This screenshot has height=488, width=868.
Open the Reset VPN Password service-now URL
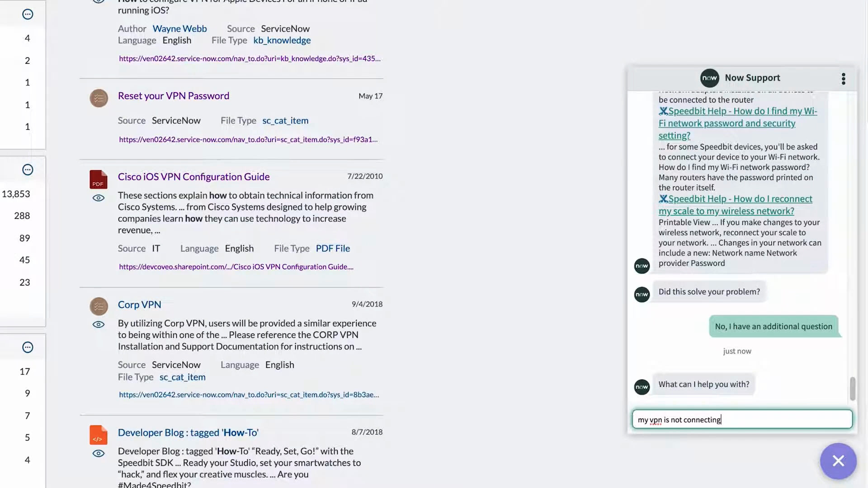tap(248, 140)
